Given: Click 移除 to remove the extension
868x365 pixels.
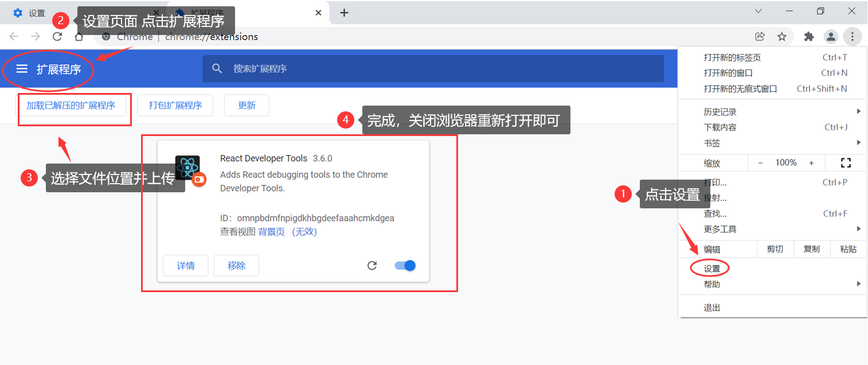Looking at the screenshot, I should pyautogui.click(x=236, y=266).
